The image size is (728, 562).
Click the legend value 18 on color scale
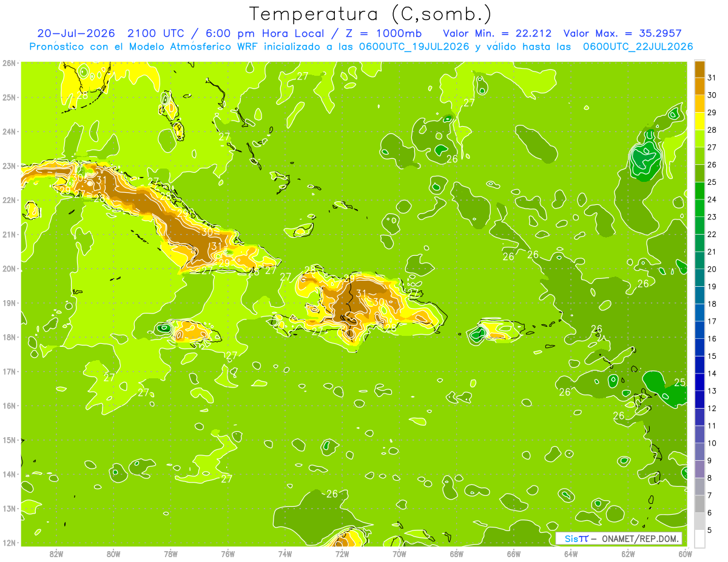(712, 304)
